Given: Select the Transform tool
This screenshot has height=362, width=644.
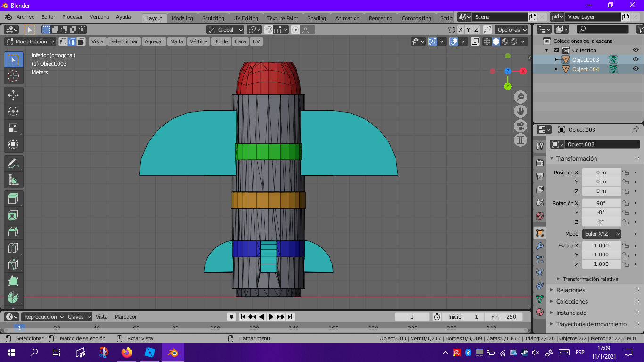Looking at the screenshot, I should click(x=13, y=144).
